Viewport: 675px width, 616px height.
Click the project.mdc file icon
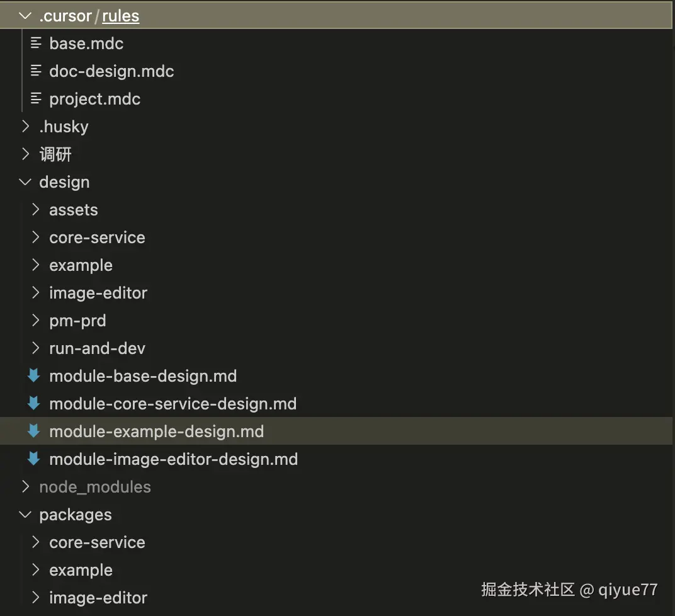(x=36, y=98)
